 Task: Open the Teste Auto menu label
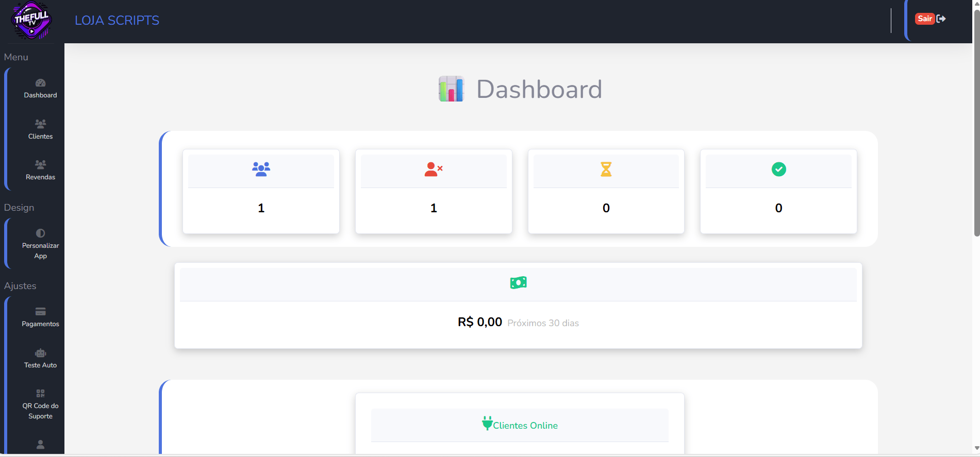[x=41, y=365]
